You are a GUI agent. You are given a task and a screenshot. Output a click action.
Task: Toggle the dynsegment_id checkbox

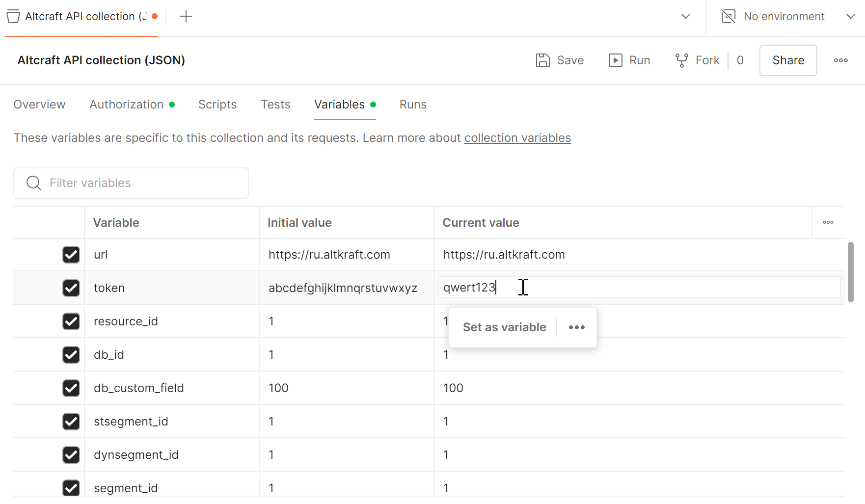click(71, 455)
